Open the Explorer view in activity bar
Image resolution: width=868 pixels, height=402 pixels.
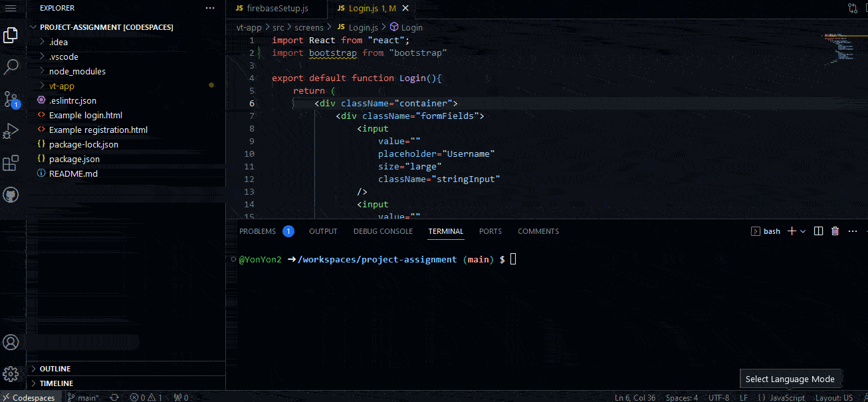pos(11,35)
